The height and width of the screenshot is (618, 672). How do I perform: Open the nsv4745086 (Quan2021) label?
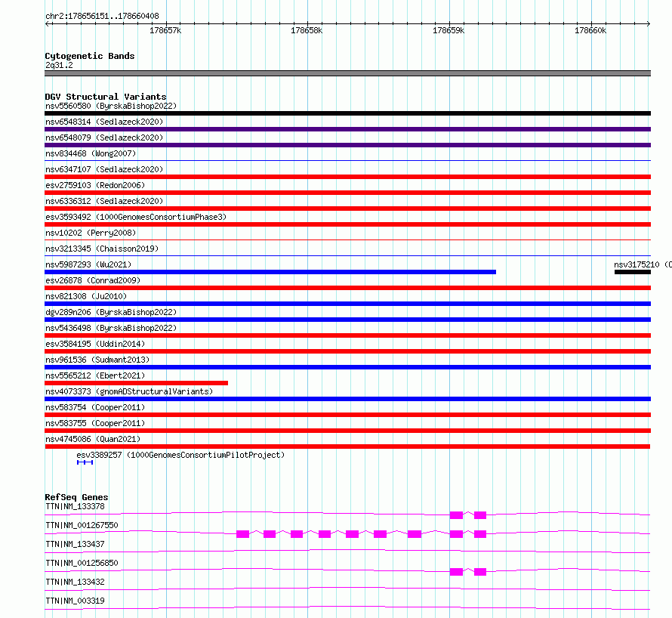[93, 439]
